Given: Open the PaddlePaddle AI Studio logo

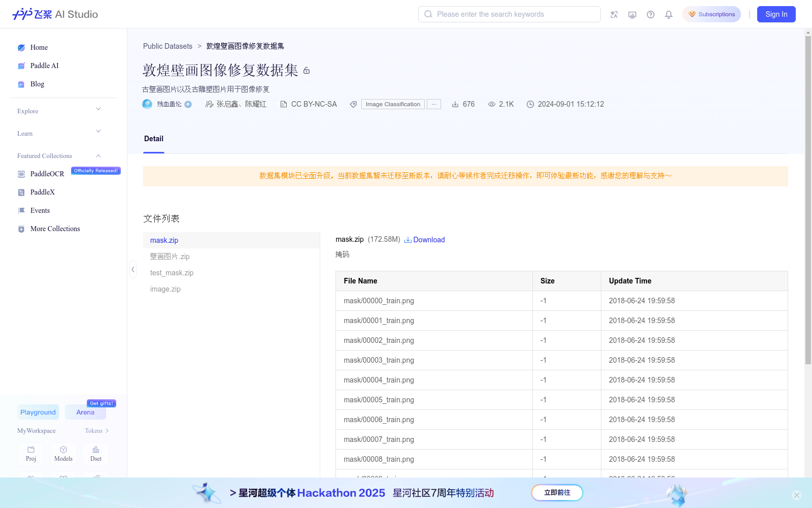Looking at the screenshot, I should pos(55,14).
